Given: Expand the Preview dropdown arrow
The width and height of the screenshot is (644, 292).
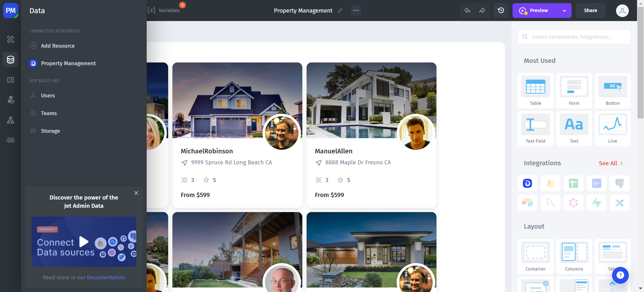Looking at the screenshot, I should (x=564, y=11).
